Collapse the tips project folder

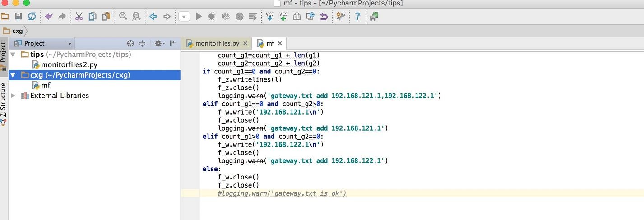point(13,55)
